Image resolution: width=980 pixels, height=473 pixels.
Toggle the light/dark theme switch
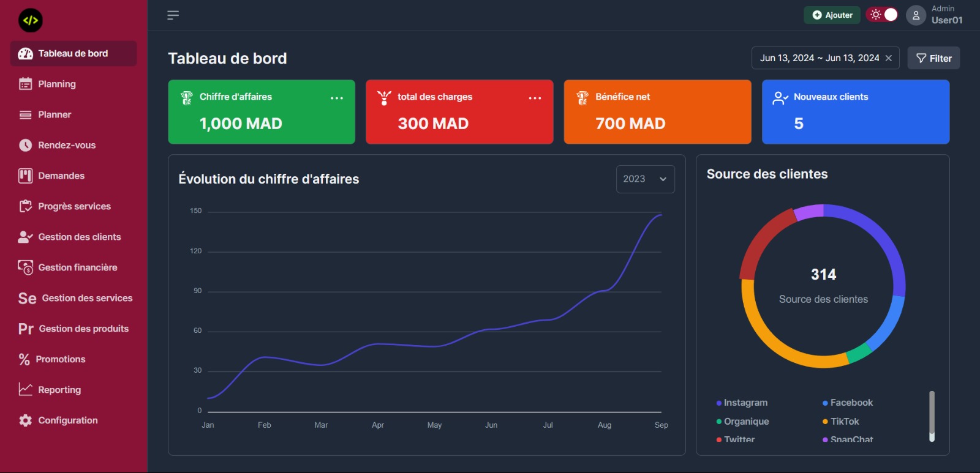click(882, 15)
